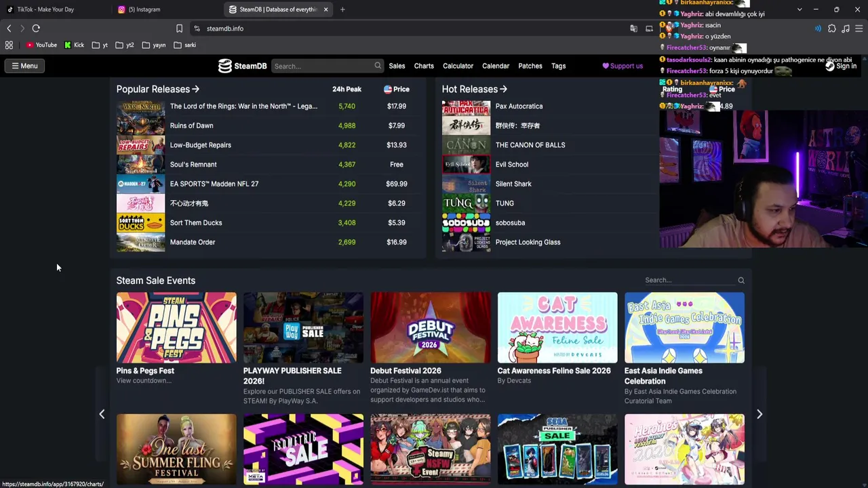868x488 pixels.
Task: Open One Last Summer Fling Festival banner
Action: (x=176, y=449)
